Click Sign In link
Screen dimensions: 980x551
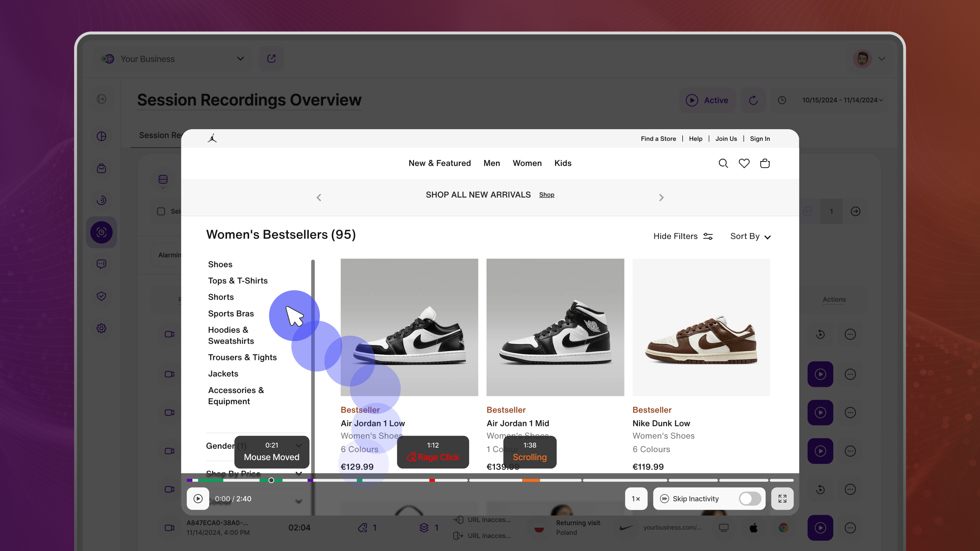coord(760,139)
